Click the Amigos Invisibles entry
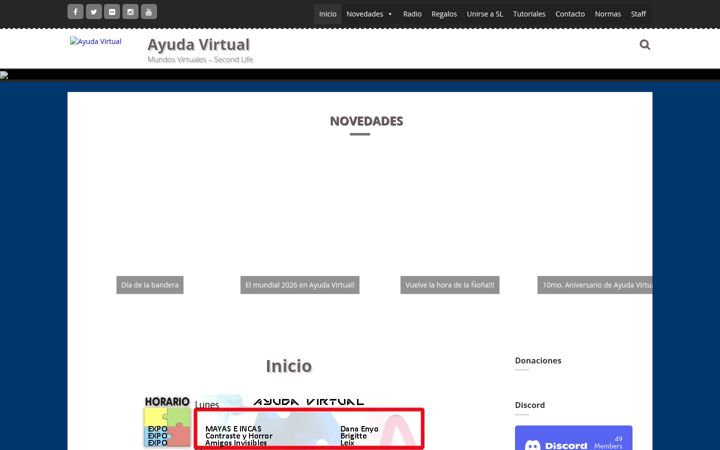This screenshot has height=450, width=720. click(236, 443)
